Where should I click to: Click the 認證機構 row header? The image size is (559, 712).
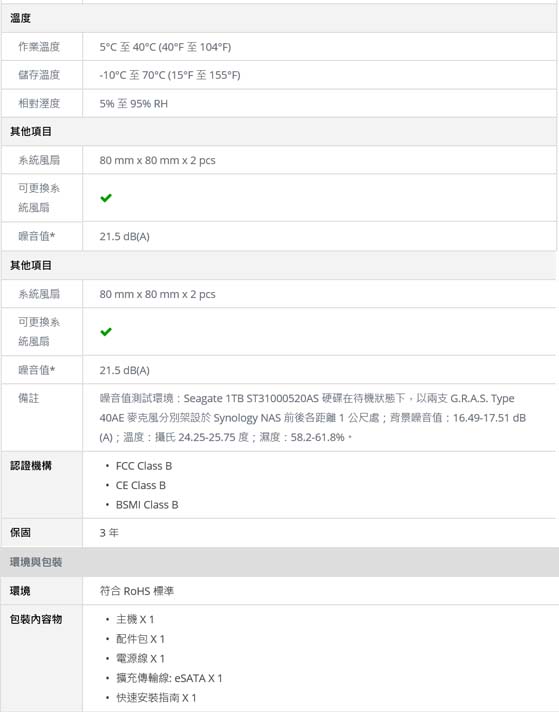(31, 465)
